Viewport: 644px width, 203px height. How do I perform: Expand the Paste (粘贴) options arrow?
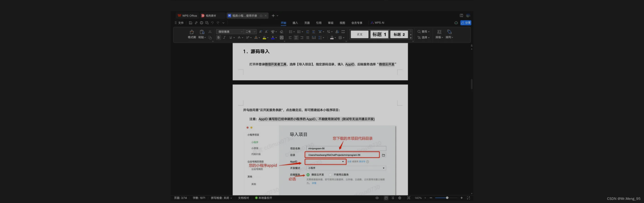pos(205,38)
